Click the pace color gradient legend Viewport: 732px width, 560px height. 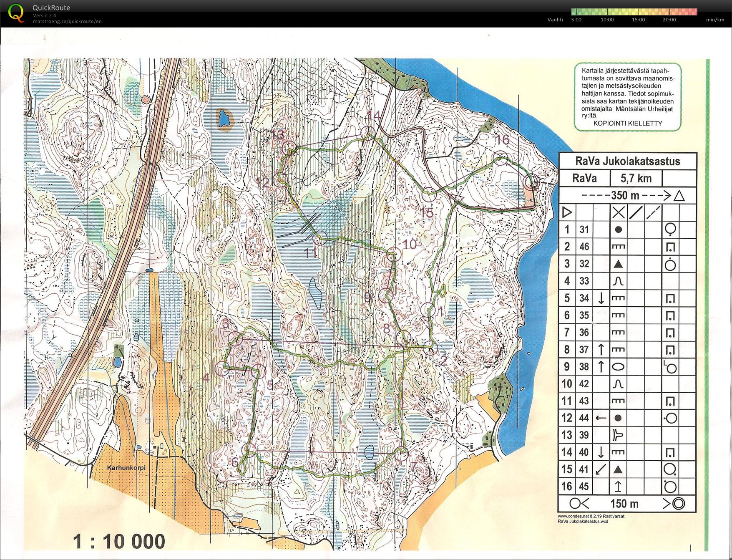point(634,12)
